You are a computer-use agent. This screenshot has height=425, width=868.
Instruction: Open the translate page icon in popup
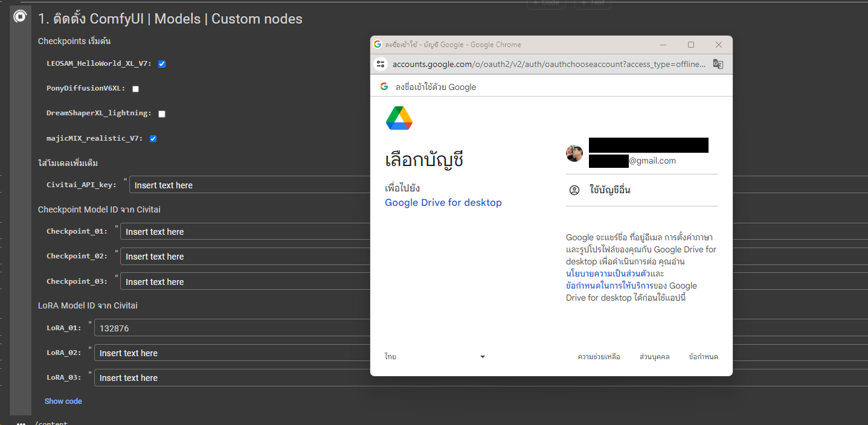tap(718, 64)
